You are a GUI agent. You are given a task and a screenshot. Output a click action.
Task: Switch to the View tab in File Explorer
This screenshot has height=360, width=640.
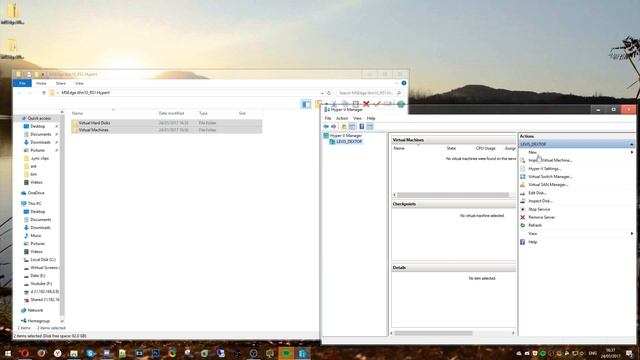pos(79,83)
